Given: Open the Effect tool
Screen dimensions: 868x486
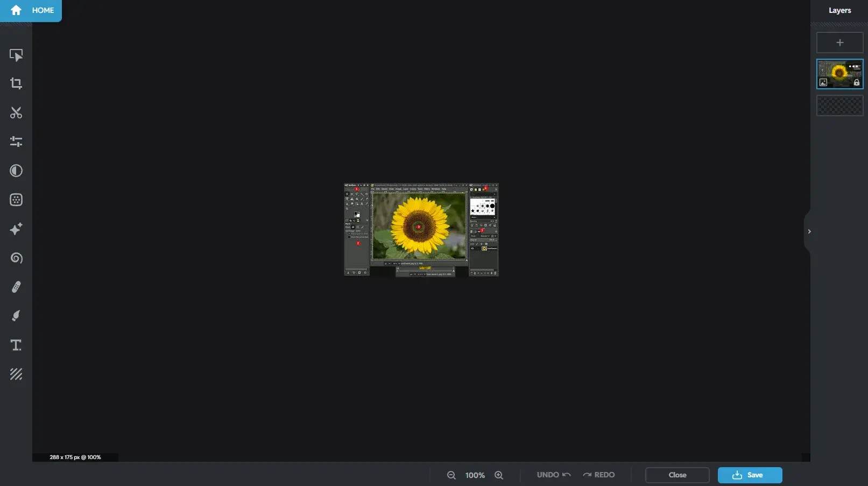Looking at the screenshot, I should click(16, 200).
